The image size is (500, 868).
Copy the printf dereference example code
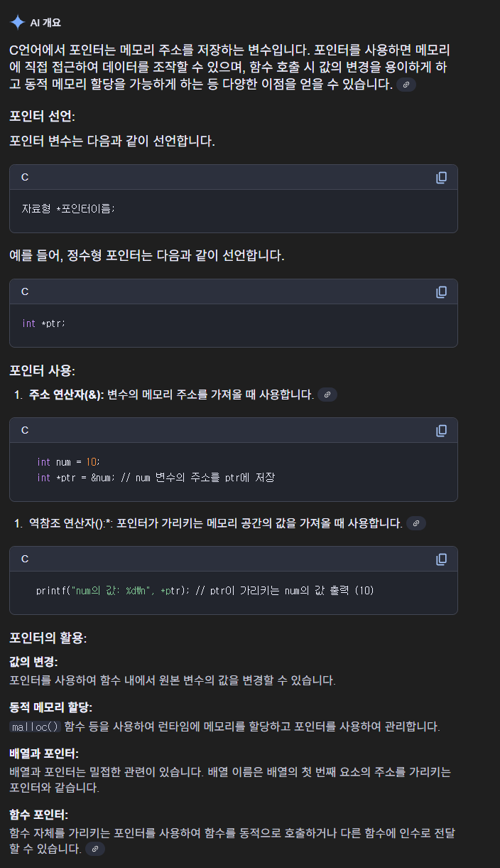(442, 559)
